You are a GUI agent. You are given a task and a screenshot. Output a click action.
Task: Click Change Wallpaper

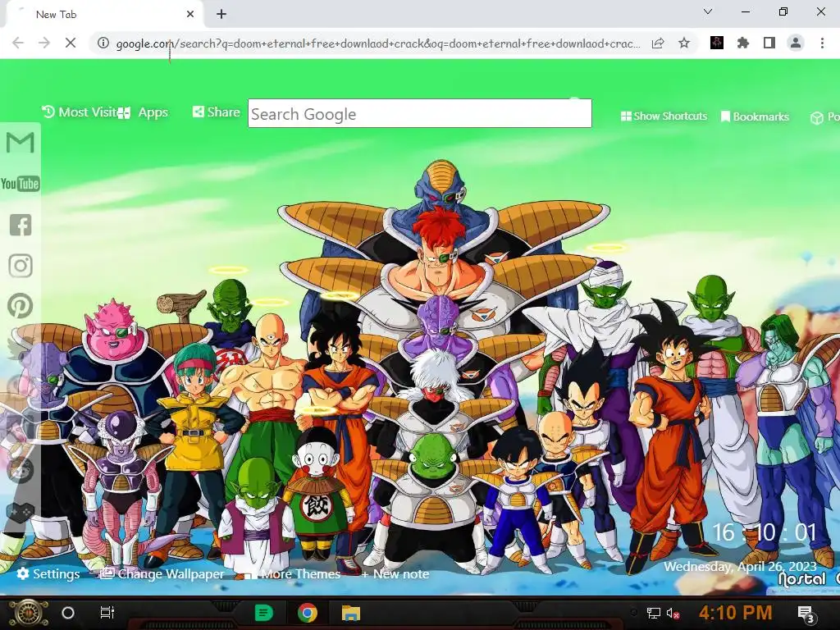coord(162,573)
